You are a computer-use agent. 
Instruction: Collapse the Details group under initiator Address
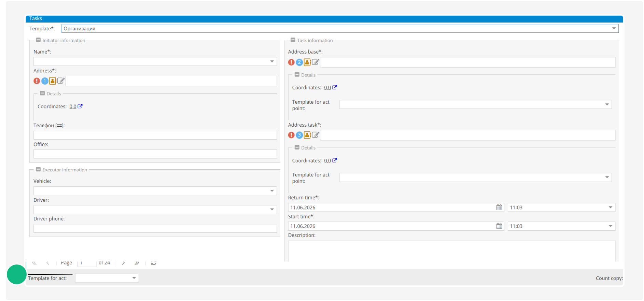42,93
